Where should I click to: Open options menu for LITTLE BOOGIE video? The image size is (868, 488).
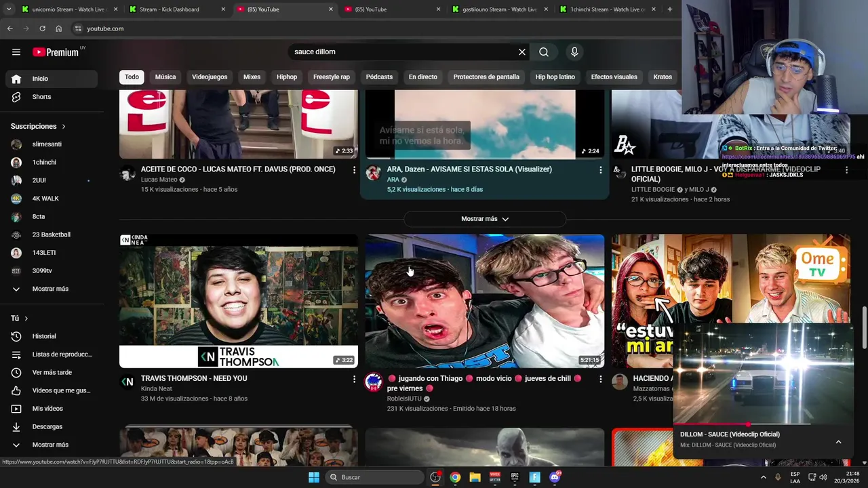point(846,169)
